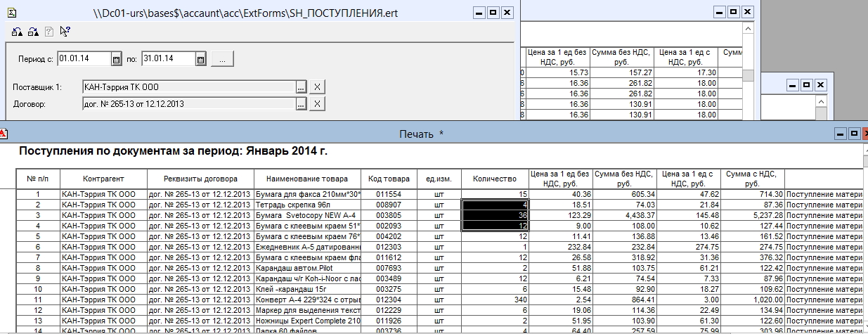
Task: Open supplier selection list for Поставщик 1
Action: tap(301, 86)
